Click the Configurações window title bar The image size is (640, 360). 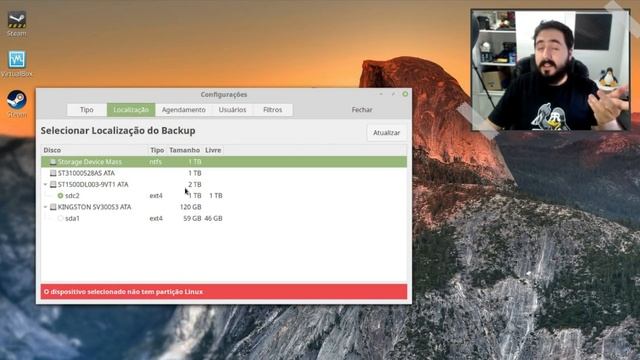point(224,94)
